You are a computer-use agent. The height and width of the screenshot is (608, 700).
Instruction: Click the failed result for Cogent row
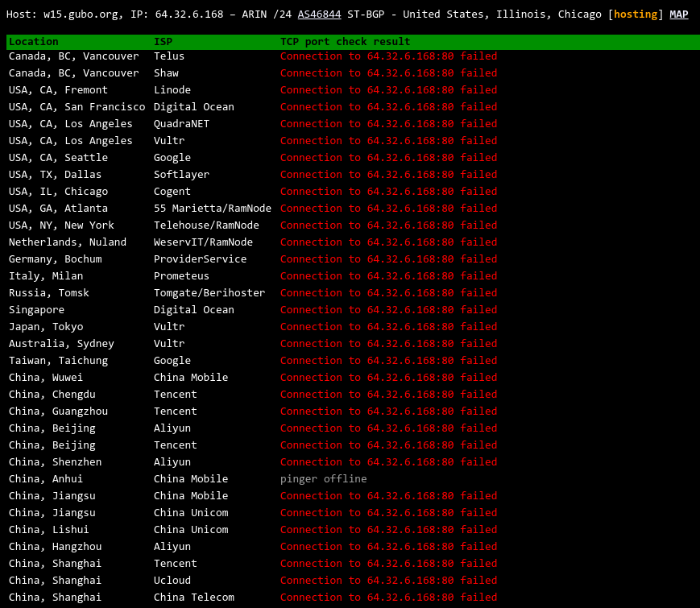388,192
